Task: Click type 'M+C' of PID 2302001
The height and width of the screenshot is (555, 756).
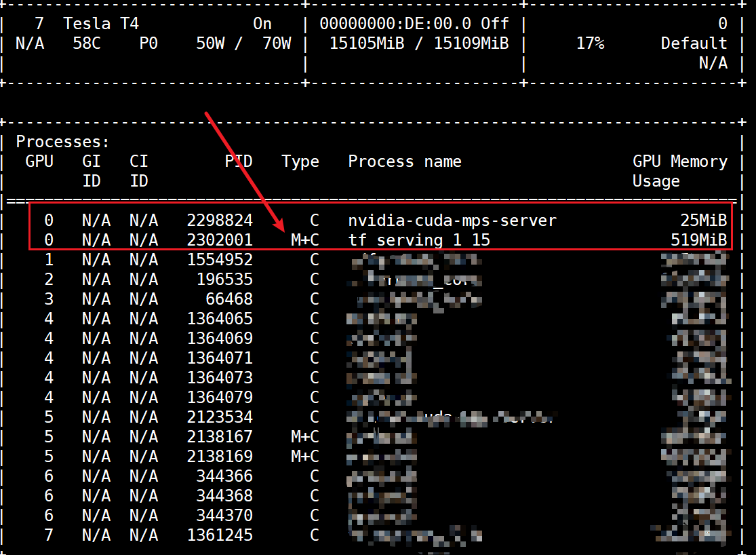Action: click(x=304, y=240)
